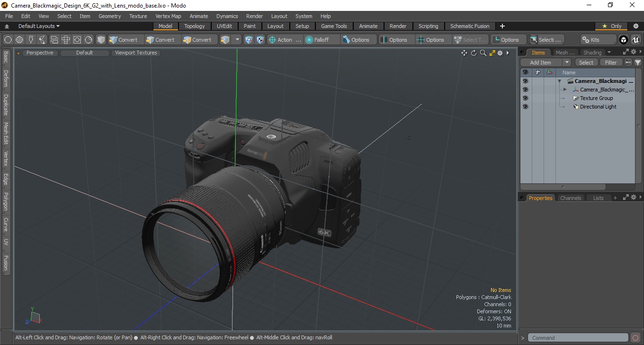Open the Shading panel tab
The width and height of the screenshot is (644, 345).
592,53
